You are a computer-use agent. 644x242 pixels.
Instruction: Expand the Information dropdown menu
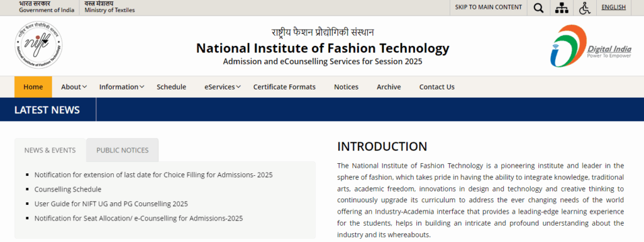121,87
